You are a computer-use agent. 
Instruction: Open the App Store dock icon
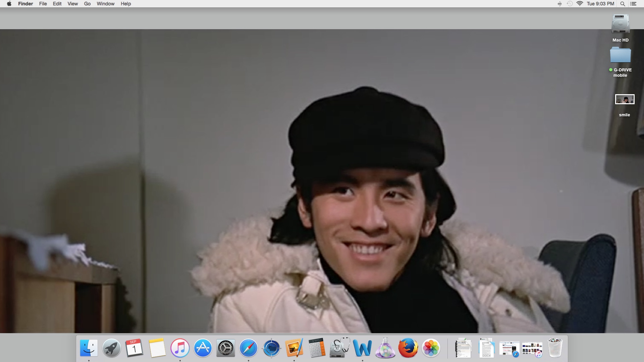203,348
